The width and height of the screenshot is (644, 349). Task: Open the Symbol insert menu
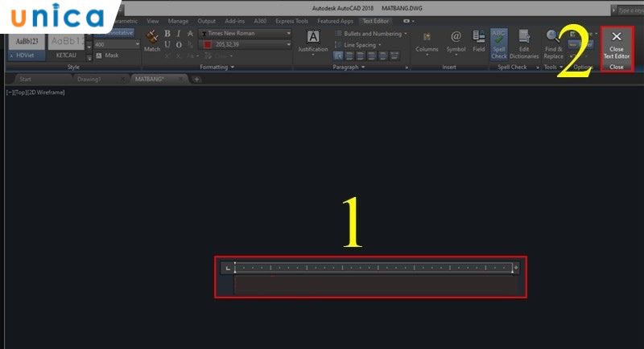point(456,43)
